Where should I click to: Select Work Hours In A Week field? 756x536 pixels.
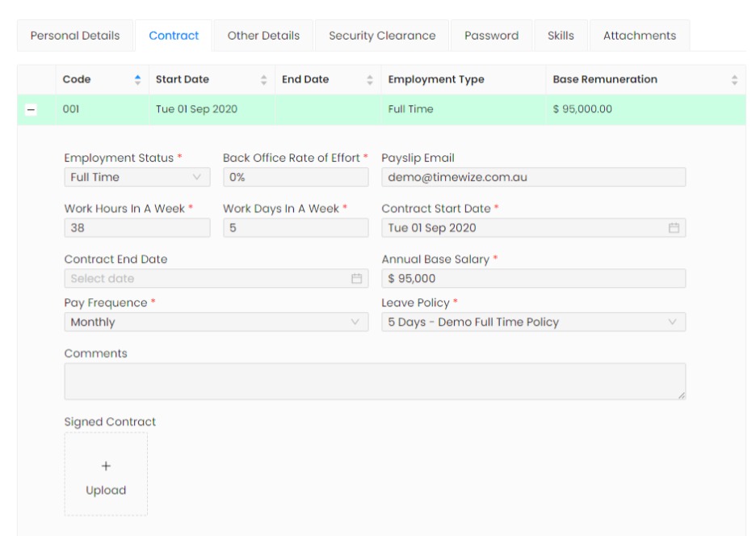[136, 228]
